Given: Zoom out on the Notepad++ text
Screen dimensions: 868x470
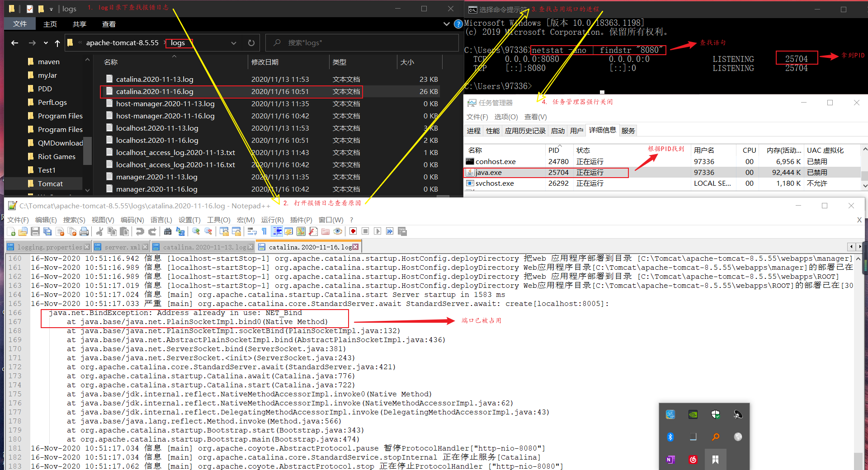Looking at the screenshot, I should coord(208,231).
